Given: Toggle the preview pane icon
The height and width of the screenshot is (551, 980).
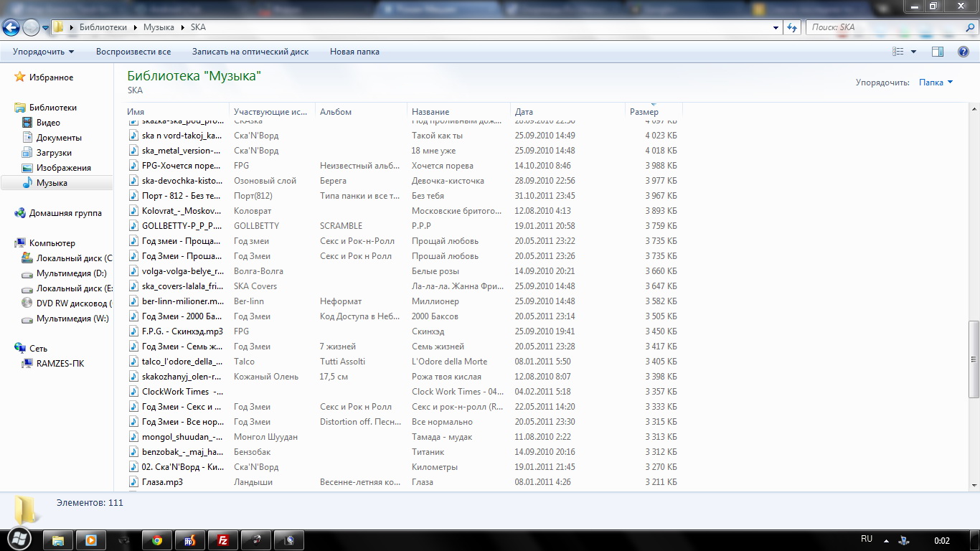Looking at the screenshot, I should point(938,52).
